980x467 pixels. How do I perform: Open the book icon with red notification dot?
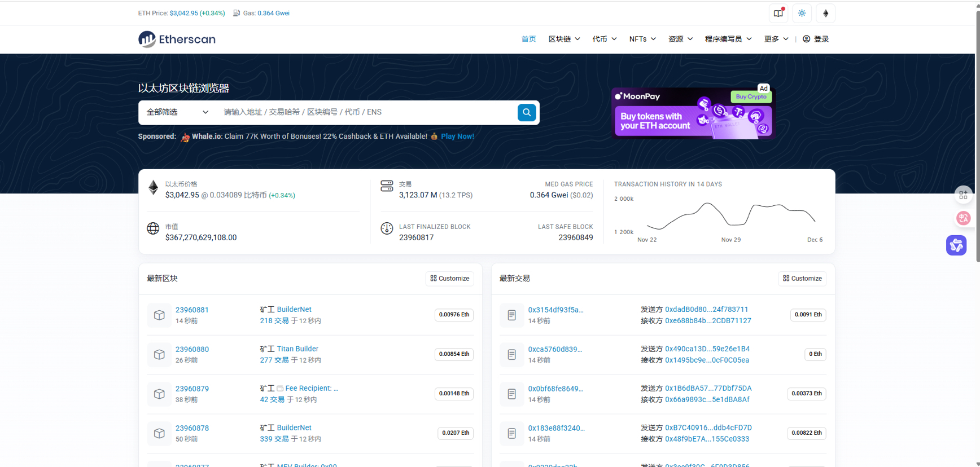tap(778, 14)
